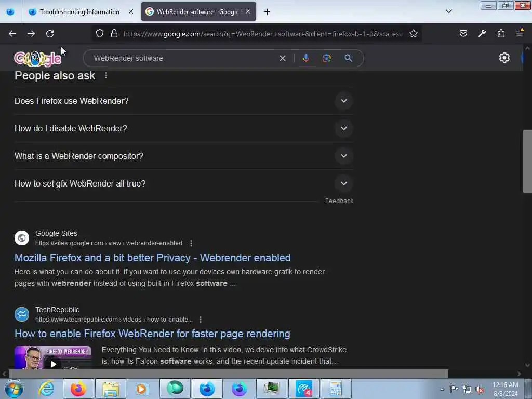Open Google quick settings gear
This screenshot has height=399, width=532.
(504, 58)
